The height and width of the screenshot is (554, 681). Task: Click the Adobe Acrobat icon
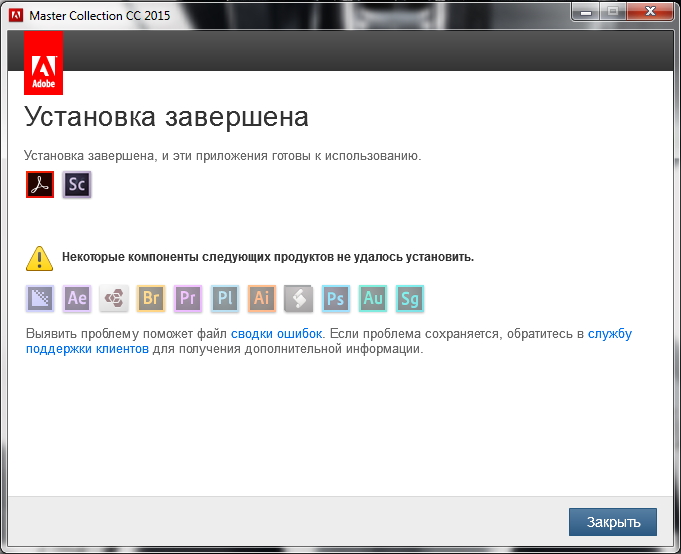39,185
